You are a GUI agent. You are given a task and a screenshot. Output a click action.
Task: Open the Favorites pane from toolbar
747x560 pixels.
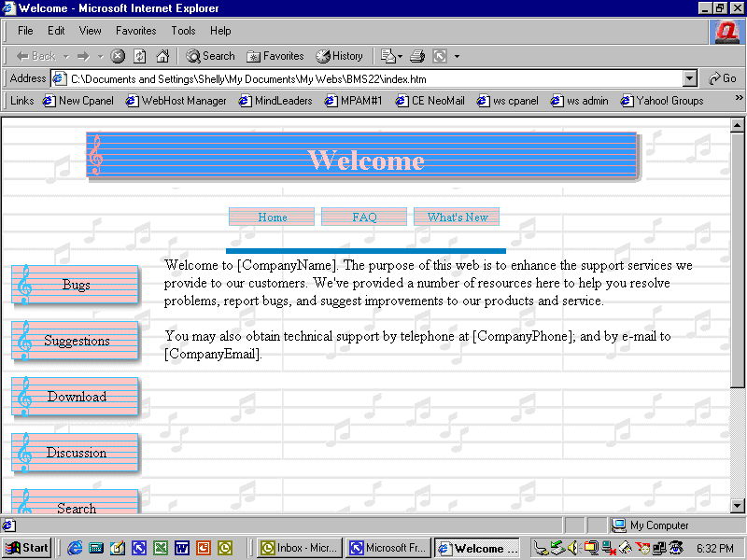pyautogui.click(x=275, y=56)
